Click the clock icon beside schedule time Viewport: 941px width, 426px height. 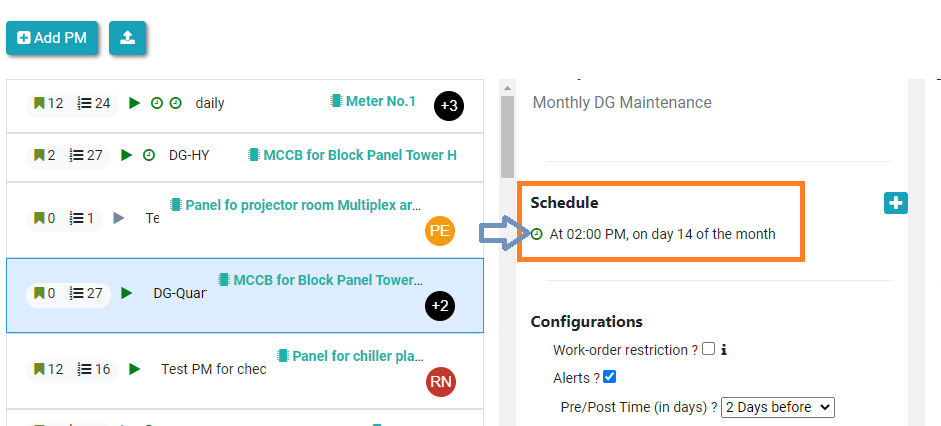coord(537,234)
